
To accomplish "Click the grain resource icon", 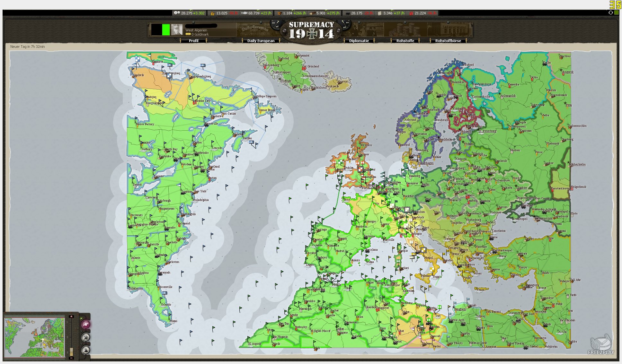I will [x=212, y=13].
